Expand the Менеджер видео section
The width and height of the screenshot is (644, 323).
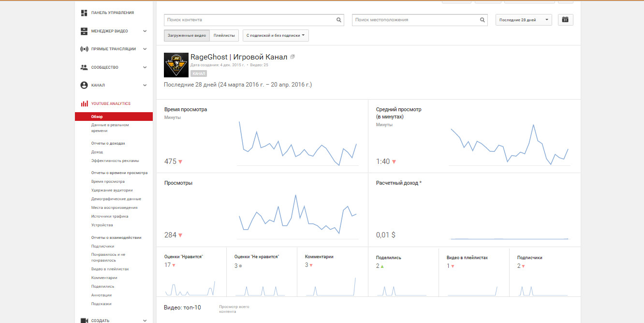coord(145,31)
